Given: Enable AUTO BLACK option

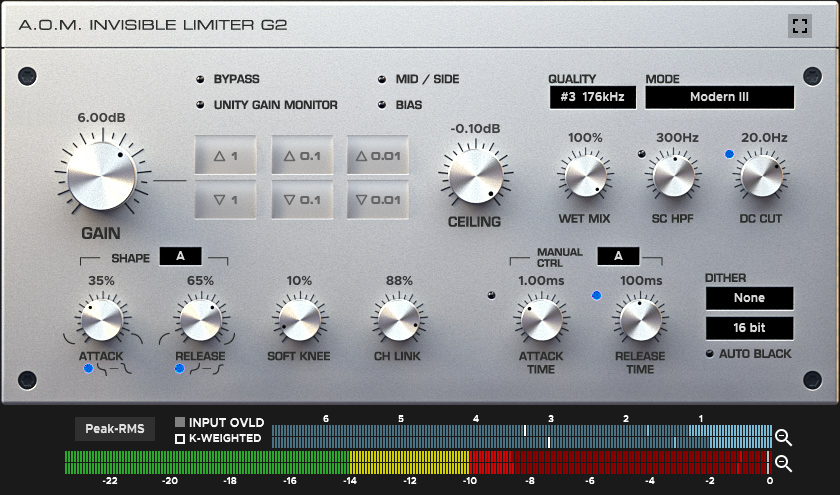Looking at the screenshot, I should (x=710, y=354).
